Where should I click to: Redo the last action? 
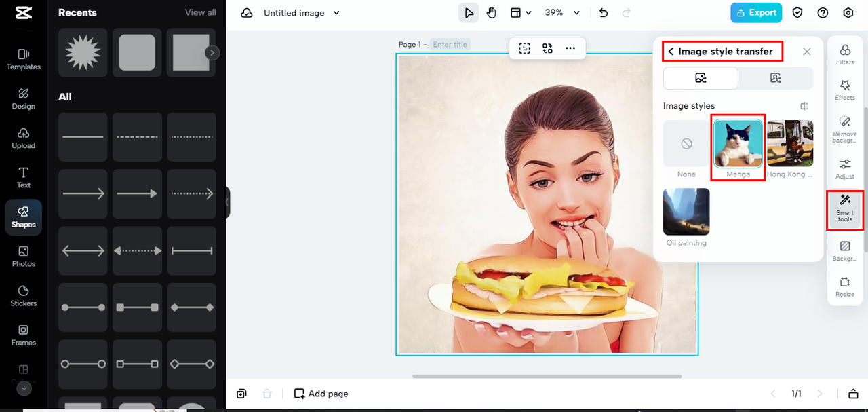[626, 13]
